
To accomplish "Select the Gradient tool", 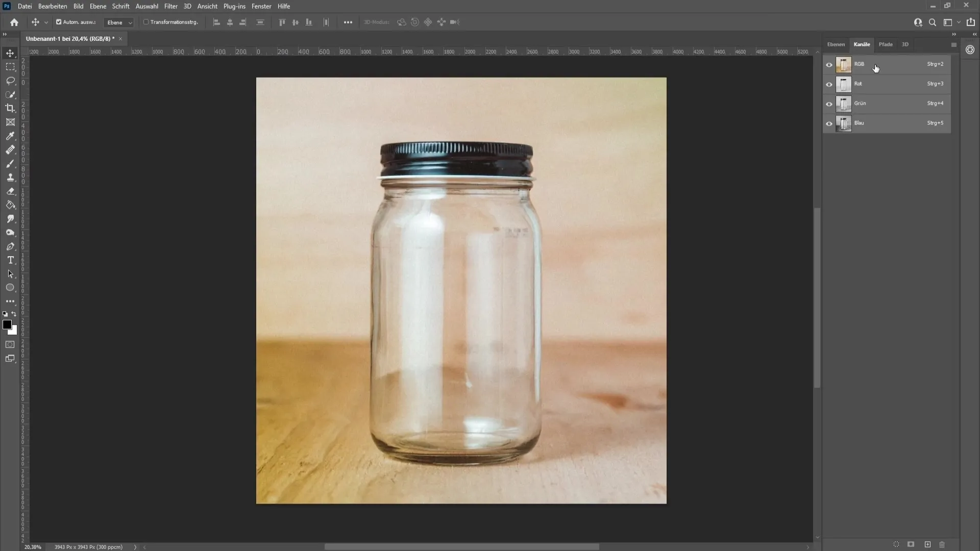I will pyautogui.click(x=10, y=205).
